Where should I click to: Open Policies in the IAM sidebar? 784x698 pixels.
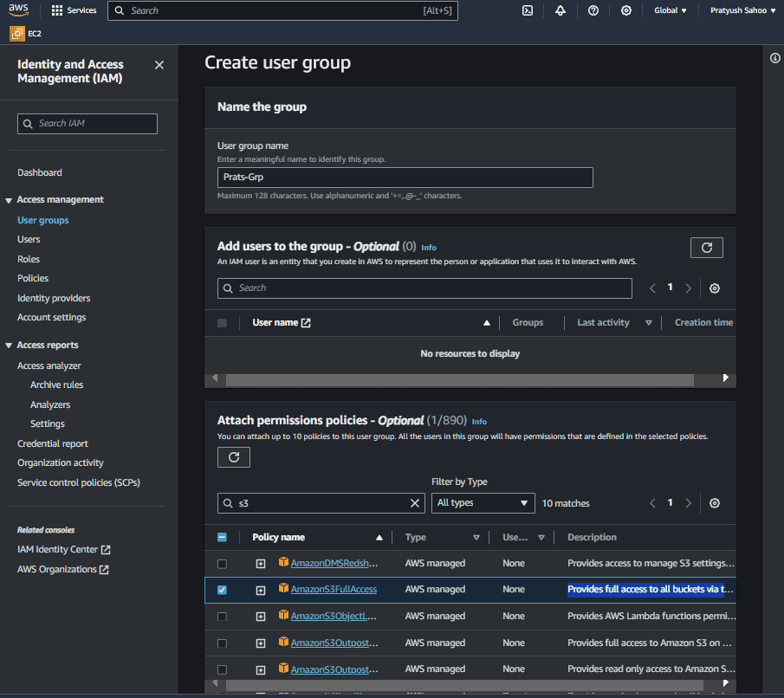coord(33,278)
